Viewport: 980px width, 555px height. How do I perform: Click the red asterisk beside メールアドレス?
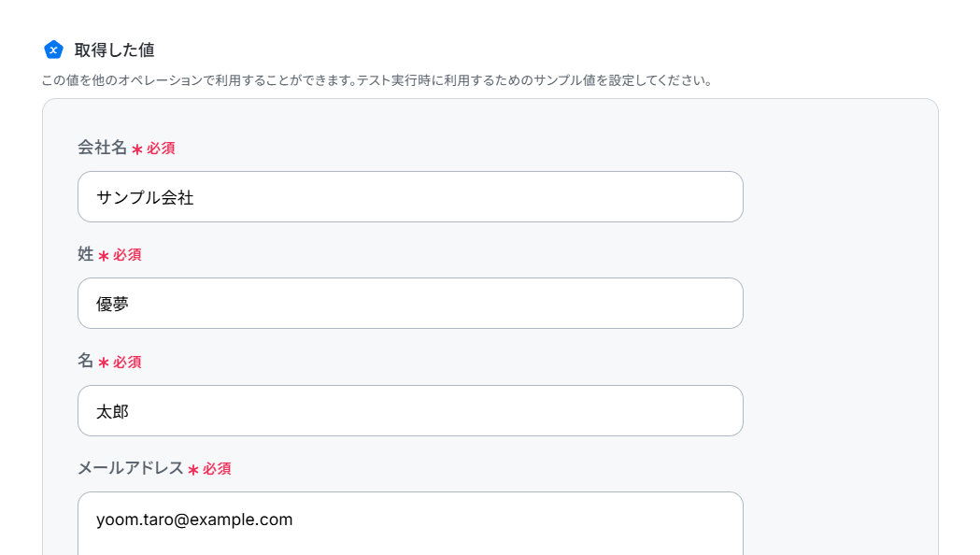193,470
